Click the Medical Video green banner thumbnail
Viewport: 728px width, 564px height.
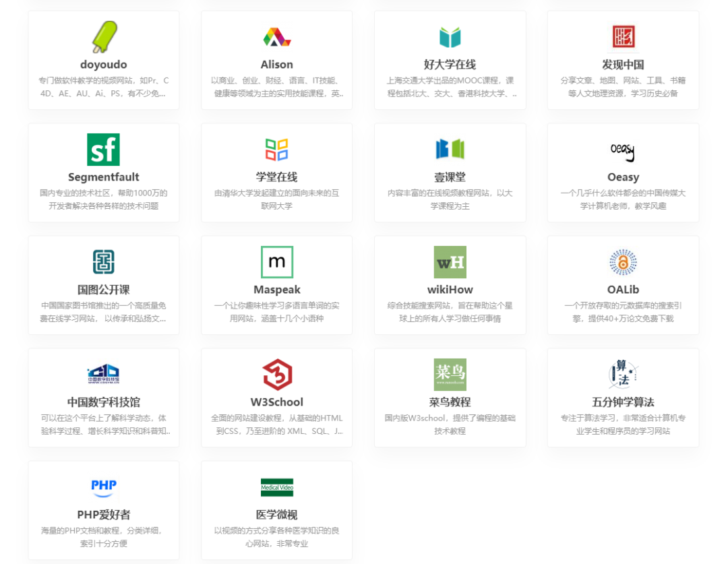click(x=276, y=487)
